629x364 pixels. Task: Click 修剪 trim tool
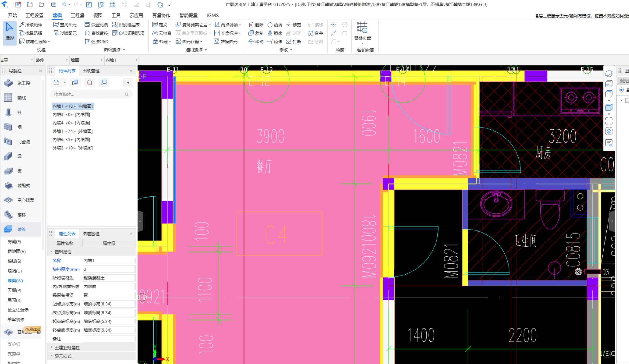pyautogui.click(x=294, y=25)
